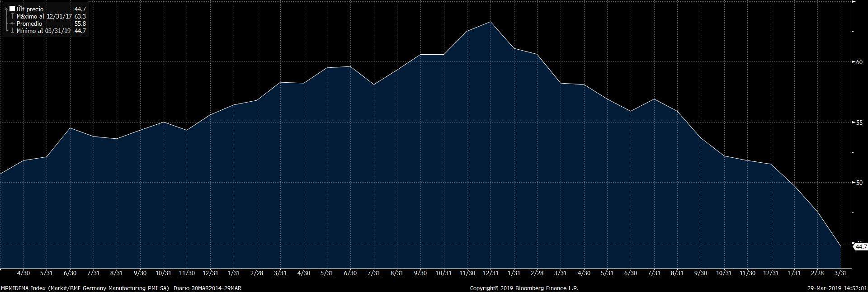This screenshot has height=292, width=868.
Task: Click the Promedio marker icon in legend
Action: point(12,24)
